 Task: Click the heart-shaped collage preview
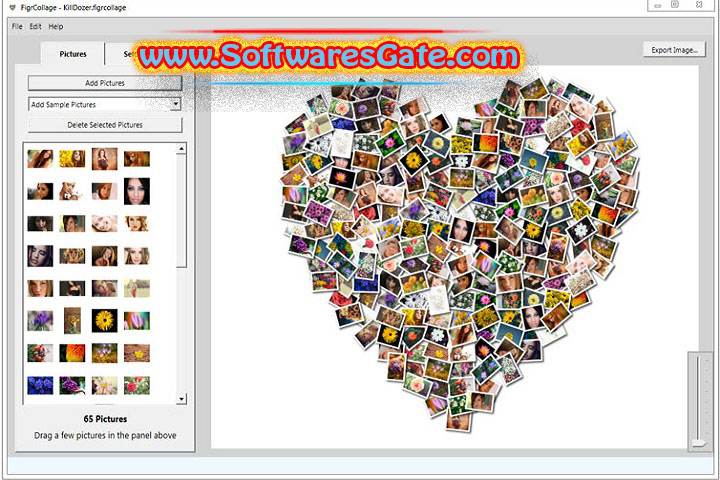pos(459,255)
